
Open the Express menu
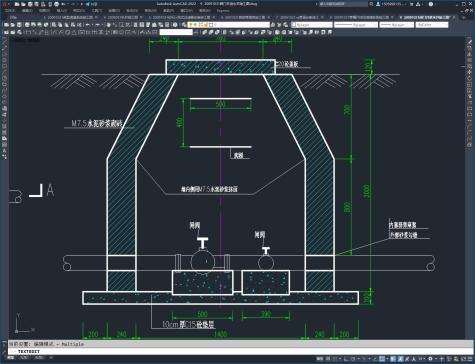pyautogui.click(x=223, y=11)
